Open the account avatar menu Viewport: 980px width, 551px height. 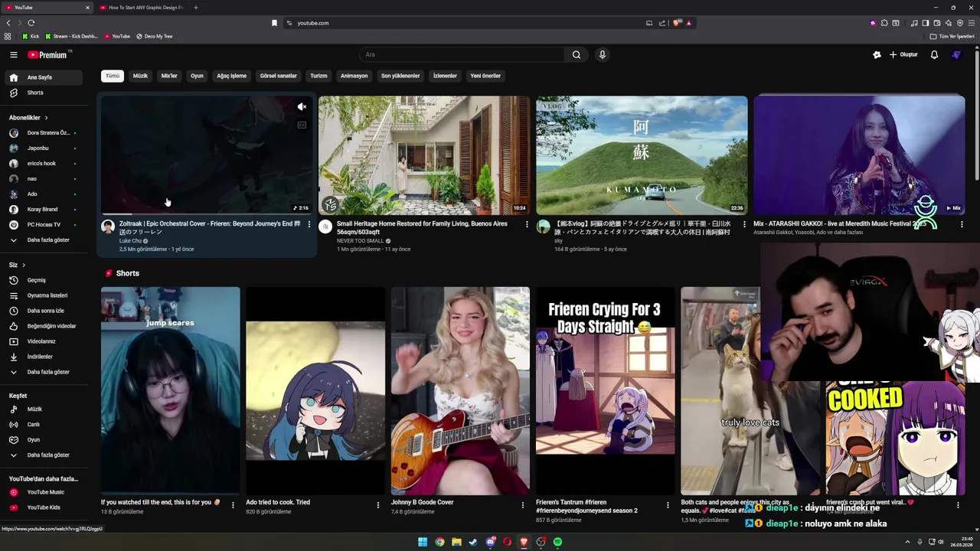pos(956,54)
